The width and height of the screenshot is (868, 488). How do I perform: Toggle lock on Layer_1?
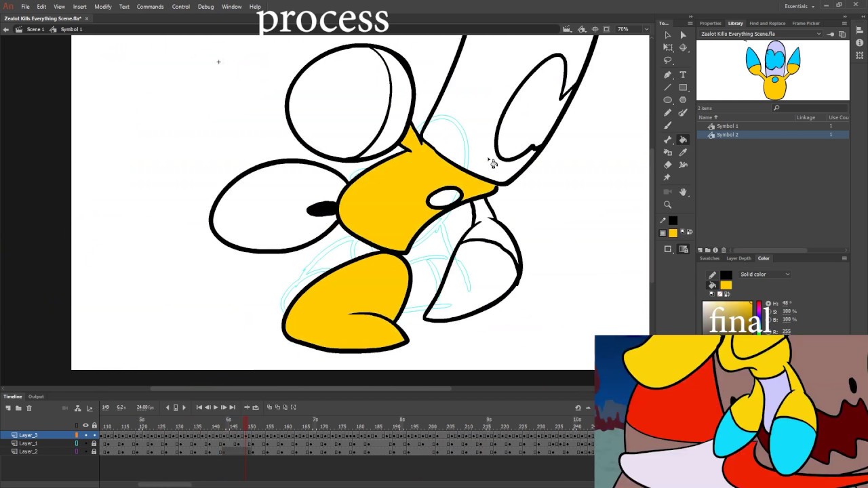[x=94, y=443]
